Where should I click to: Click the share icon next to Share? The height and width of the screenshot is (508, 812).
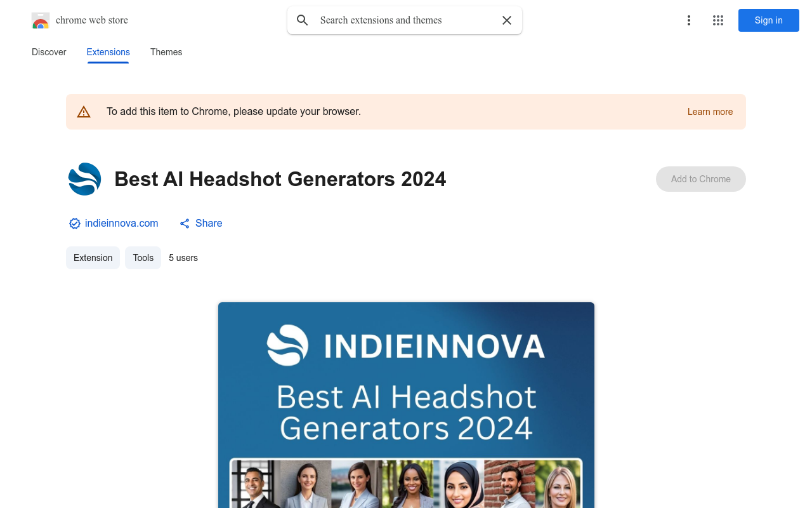click(185, 224)
